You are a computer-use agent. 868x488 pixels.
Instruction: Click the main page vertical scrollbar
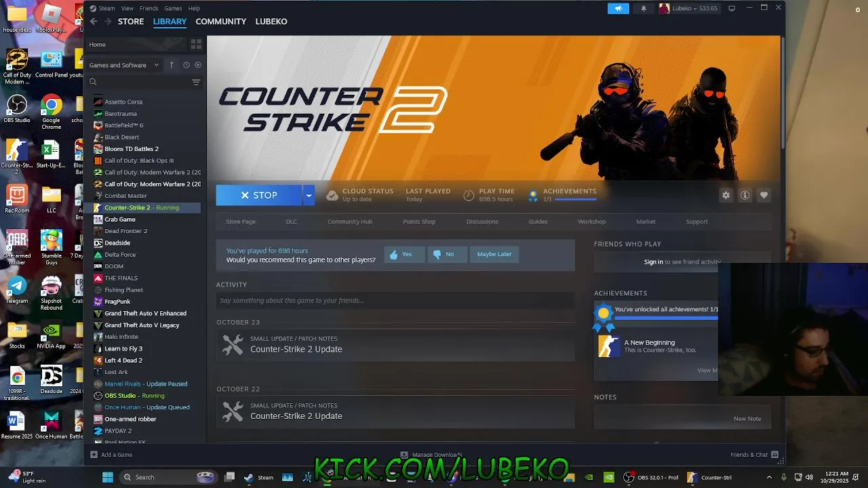click(x=782, y=91)
